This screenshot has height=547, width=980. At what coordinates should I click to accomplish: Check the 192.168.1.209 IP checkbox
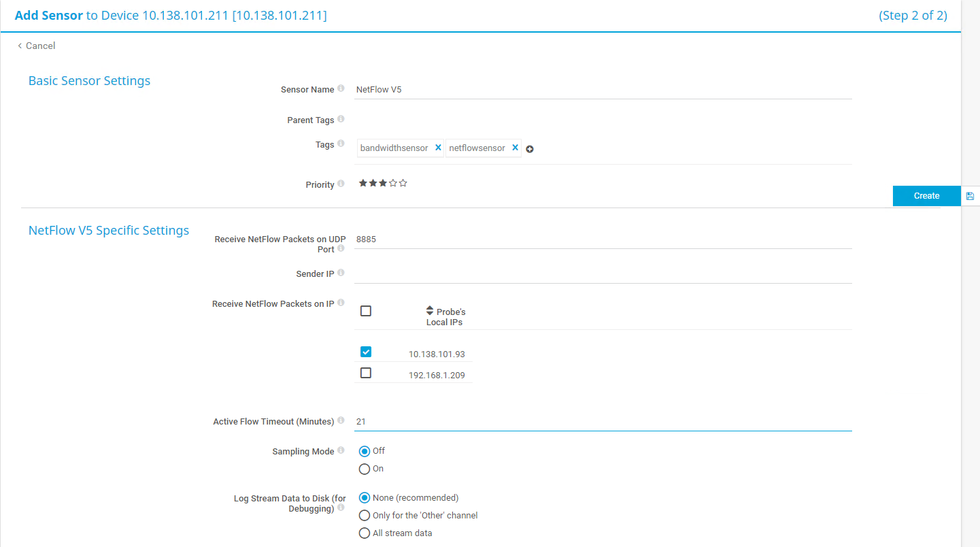coord(366,373)
